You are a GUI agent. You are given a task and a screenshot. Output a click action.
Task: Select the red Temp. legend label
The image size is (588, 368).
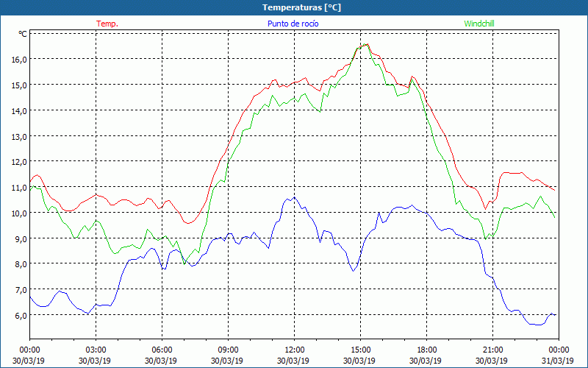pos(107,24)
